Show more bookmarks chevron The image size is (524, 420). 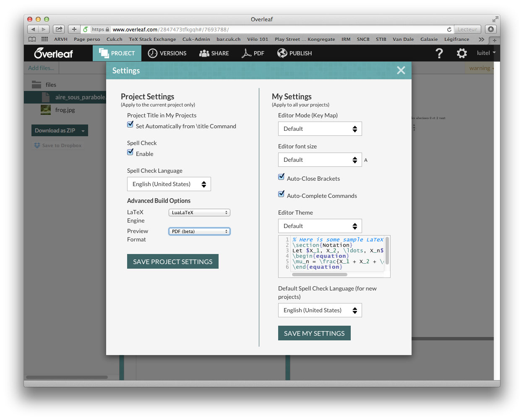click(481, 39)
